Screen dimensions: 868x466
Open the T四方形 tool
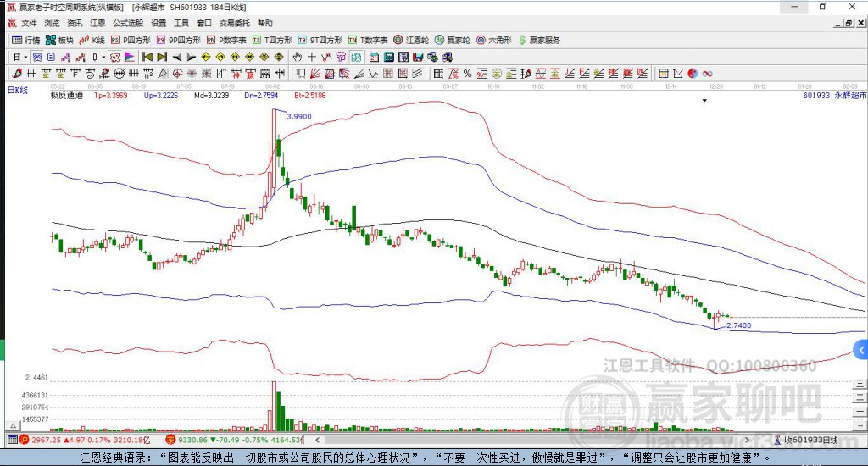272,40
